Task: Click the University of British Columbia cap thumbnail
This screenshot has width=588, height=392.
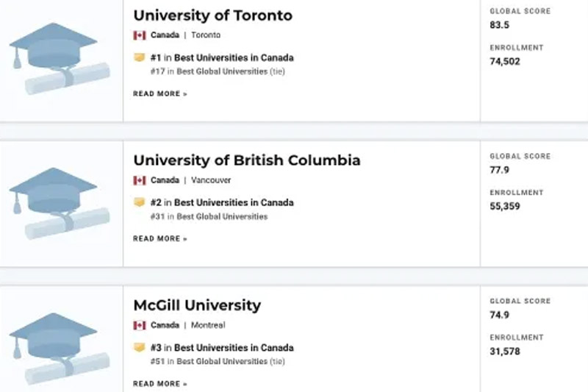Action: pyautogui.click(x=60, y=203)
